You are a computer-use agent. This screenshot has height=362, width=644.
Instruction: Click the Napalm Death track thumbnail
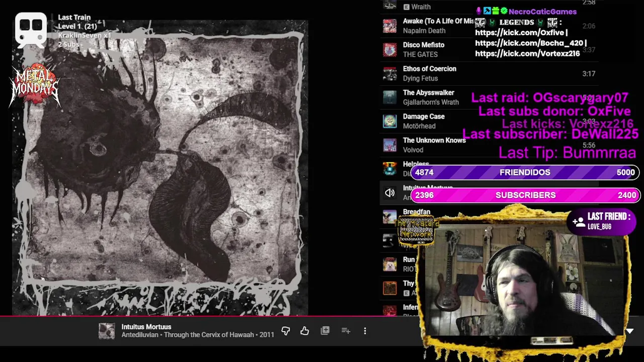(390, 26)
